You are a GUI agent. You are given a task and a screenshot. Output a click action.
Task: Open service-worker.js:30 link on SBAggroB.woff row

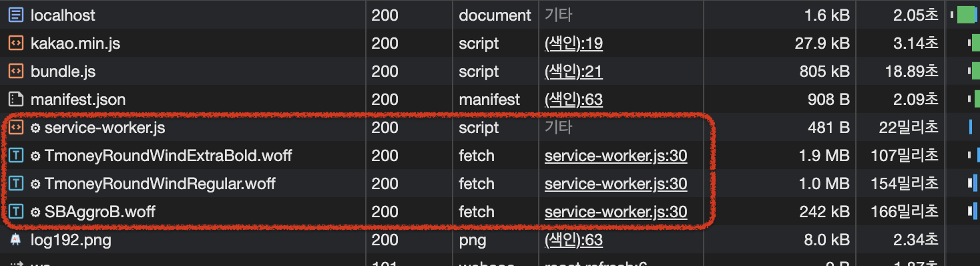pyautogui.click(x=616, y=212)
